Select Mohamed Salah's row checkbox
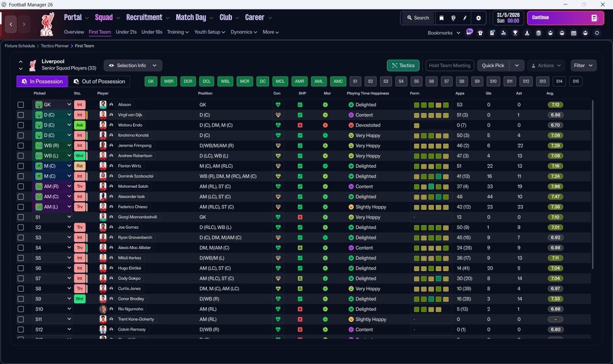This screenshot has height=364, width=613. (21, 186)
